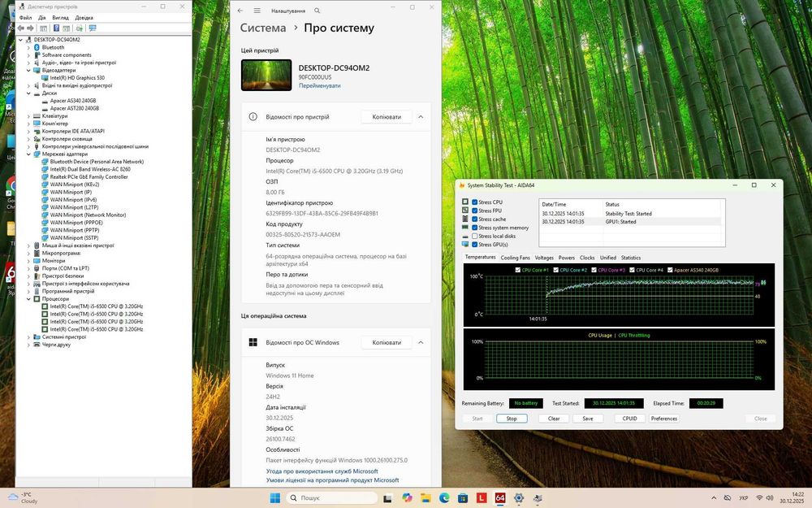Click Intel(R) HD Graphics 530 adapter icon
812x508 pixels.
45,78
